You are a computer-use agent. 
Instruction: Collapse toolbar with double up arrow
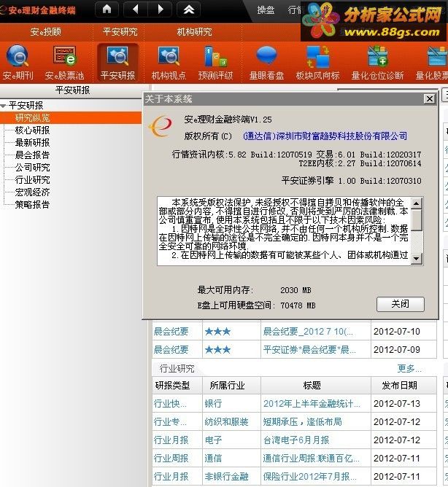click(188, 9)
